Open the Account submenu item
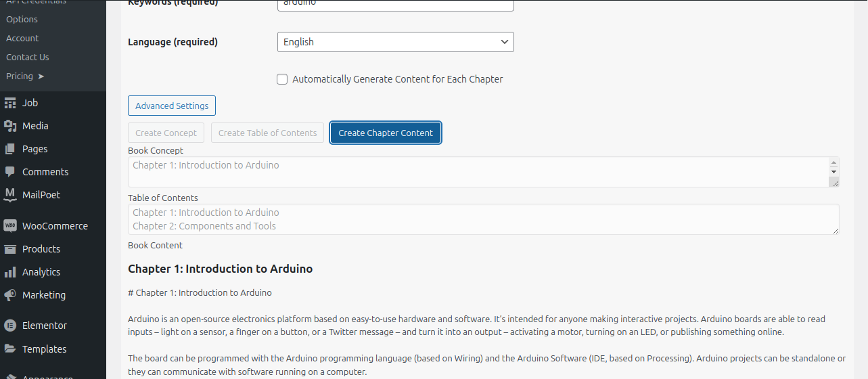 pos(22,39)
